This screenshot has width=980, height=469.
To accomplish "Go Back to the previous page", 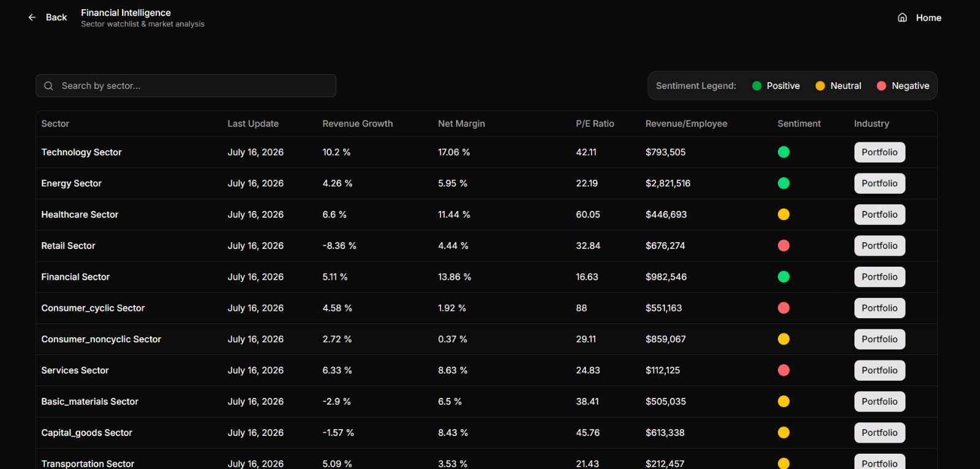I will click(48, 18).
